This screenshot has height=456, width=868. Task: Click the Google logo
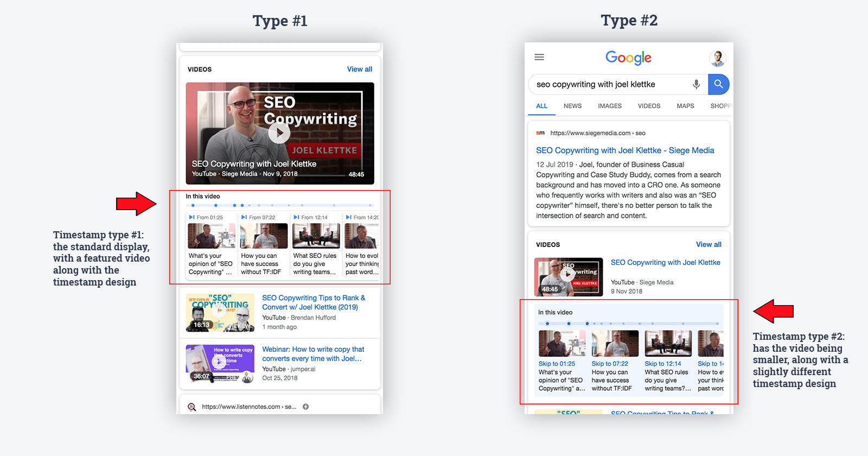pyautogui.click(x=628, y=58)
